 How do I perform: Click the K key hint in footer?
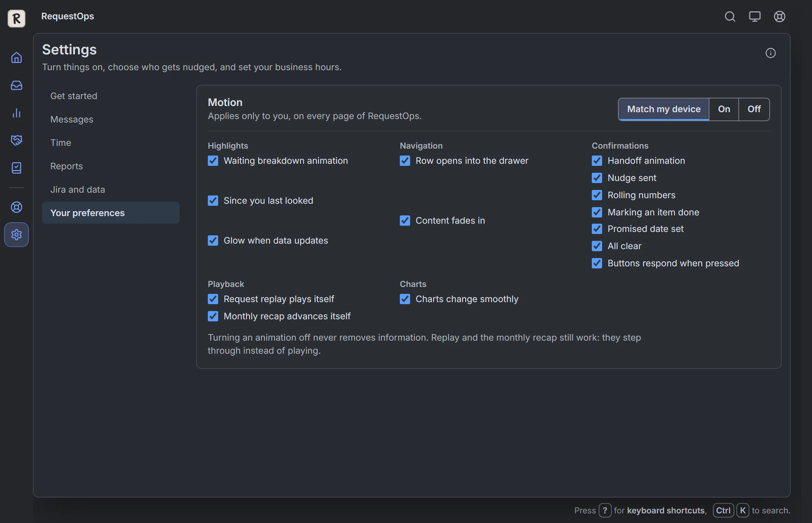click(743, 510)
